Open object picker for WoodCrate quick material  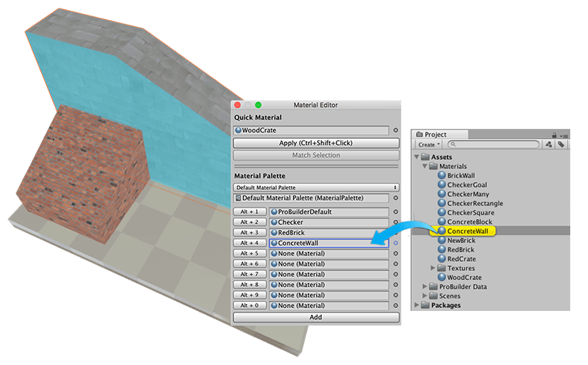coord(396,130)
